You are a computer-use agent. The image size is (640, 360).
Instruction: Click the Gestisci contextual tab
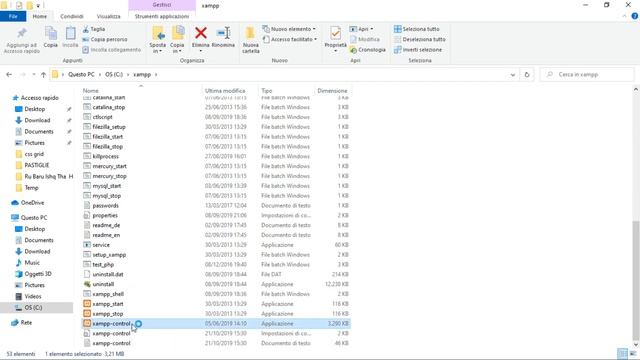click(162, 5)
